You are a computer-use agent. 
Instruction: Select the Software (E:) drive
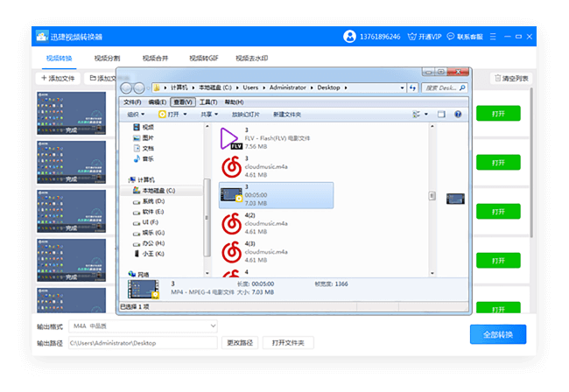[149, 212]
